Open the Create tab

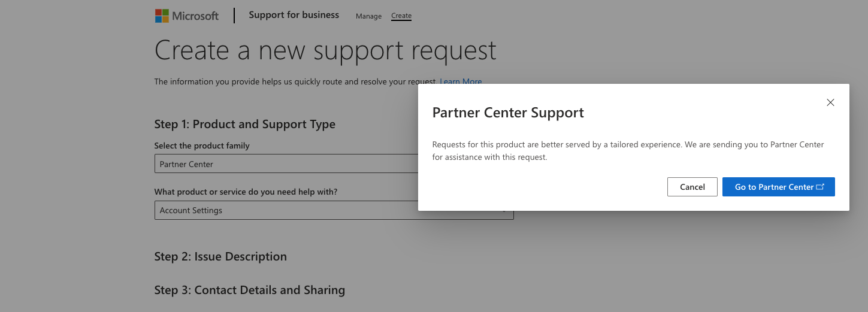click(401, 16)
